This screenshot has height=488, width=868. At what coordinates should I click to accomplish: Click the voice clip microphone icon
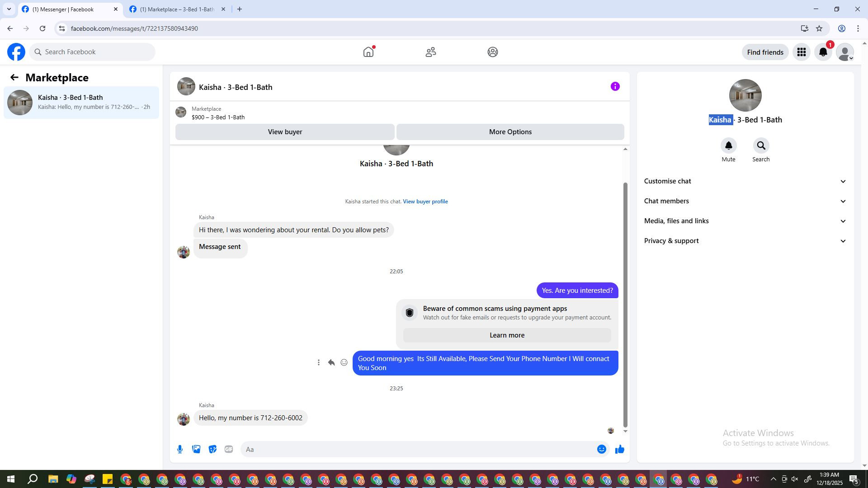pyautogui.click(x=180, y=449)
